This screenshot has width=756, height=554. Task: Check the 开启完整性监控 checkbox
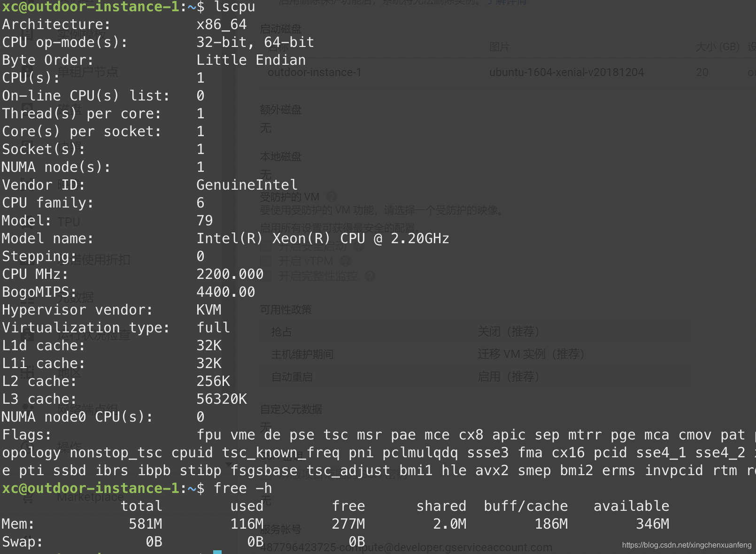[x=266, y=276]
